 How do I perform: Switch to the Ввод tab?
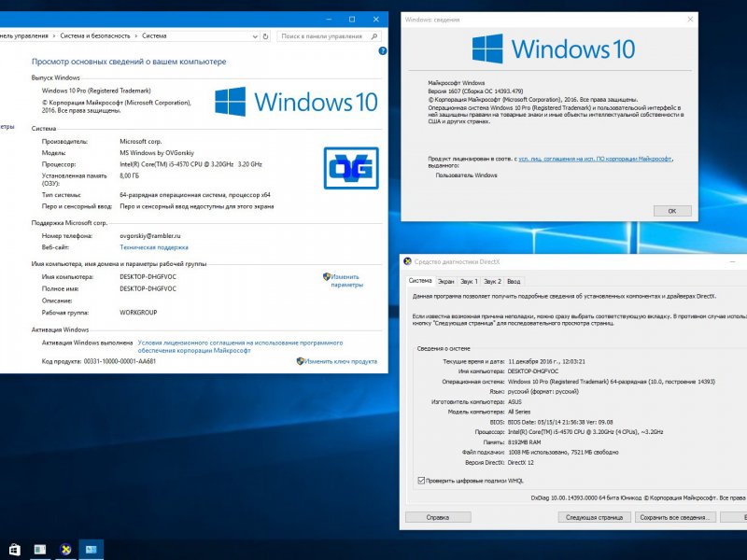pyautogui.click(x=514, y=282)
